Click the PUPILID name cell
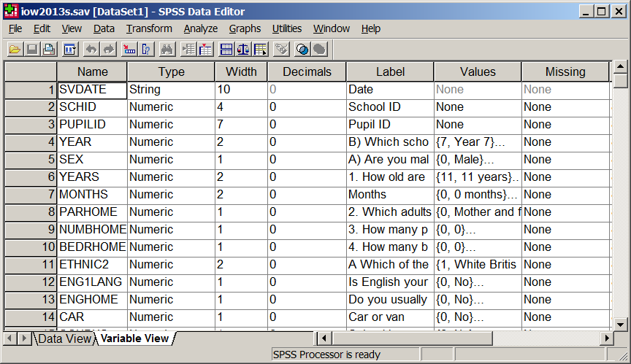Viewport: 631px width, 364px height. (x=92, y=125)
